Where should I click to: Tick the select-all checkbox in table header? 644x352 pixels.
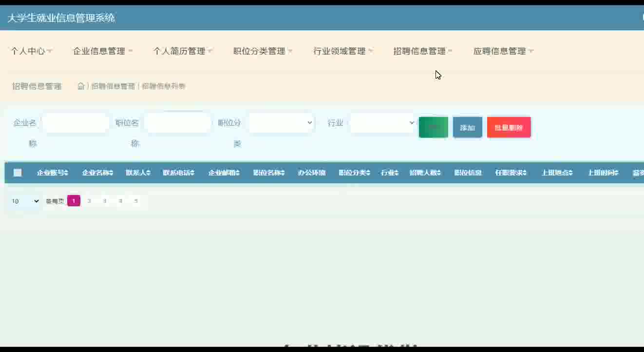(18, 173)
